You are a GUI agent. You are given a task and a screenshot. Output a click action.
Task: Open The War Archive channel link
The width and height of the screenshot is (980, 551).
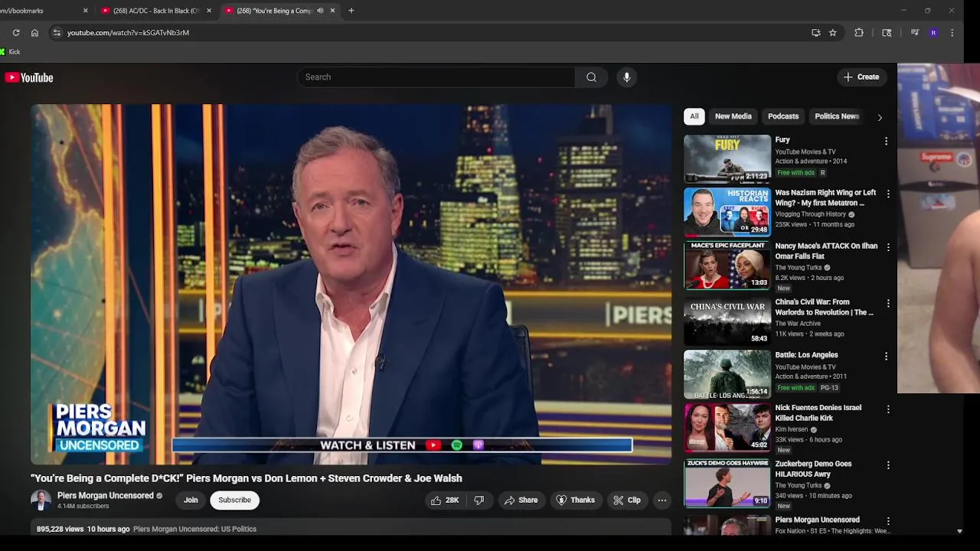pos(798,324)
